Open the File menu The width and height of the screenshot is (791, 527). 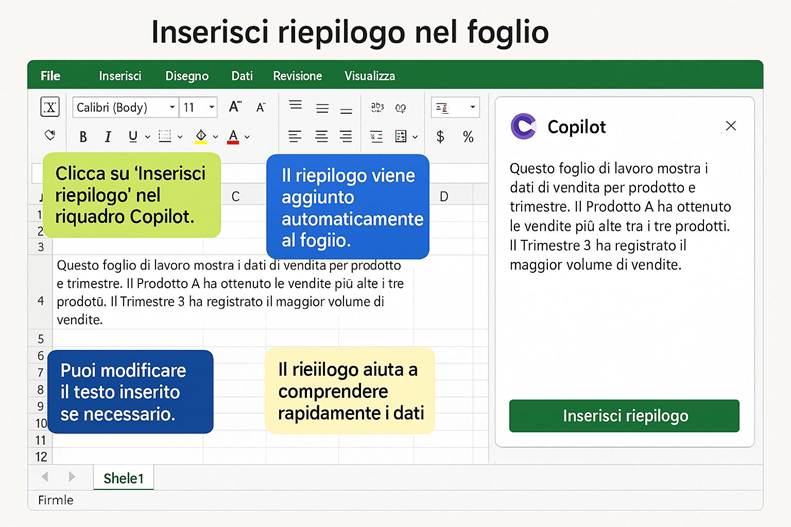(50, 76)
